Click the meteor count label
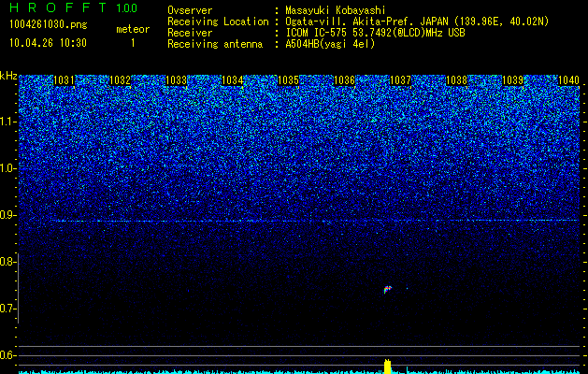The width and height of the screenshot is (588, 374). click(x=133, y=29)
